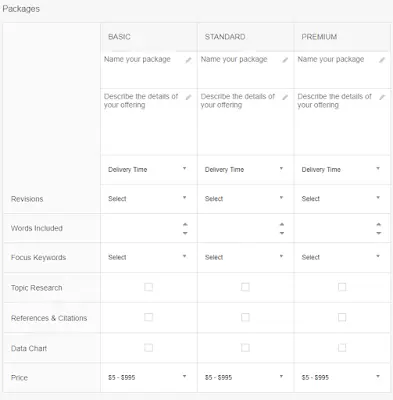
Task: Click pencil icon on Basic offering description
Action: point(188,97)
